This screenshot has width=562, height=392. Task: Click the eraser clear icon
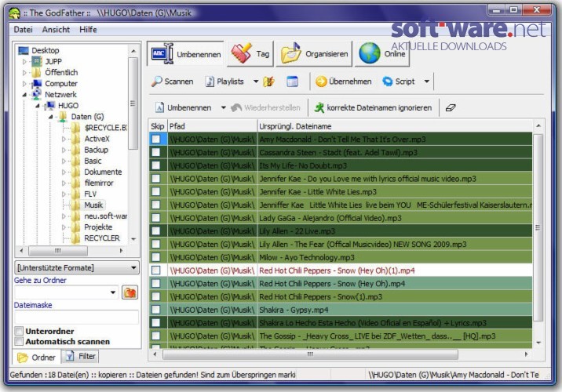pos(451,107)
